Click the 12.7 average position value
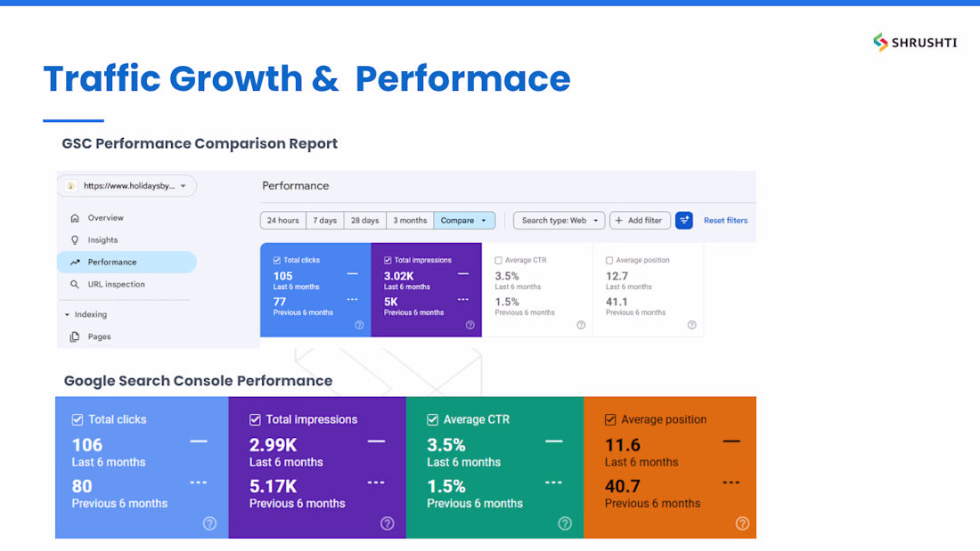This screenshot has height=551, width=980. (617, 276)
